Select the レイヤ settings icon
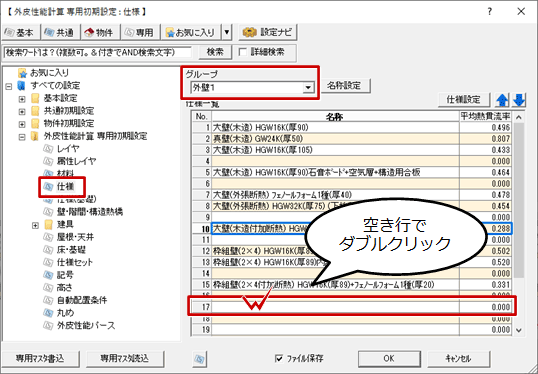This screenshot has width=538, height=374. [48, 149]
